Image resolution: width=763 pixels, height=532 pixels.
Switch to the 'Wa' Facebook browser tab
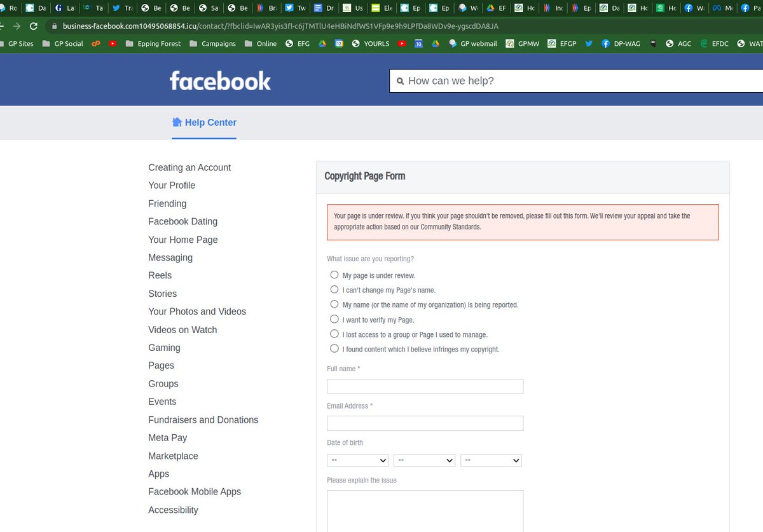tap(694, 8)
